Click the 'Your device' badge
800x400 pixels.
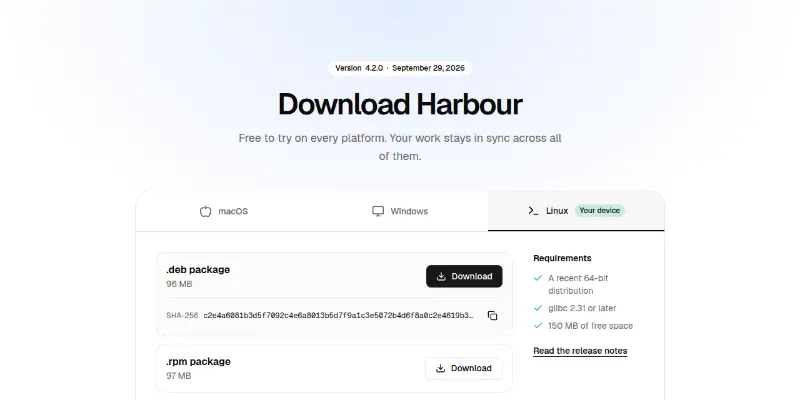click(x=599, y=211)
